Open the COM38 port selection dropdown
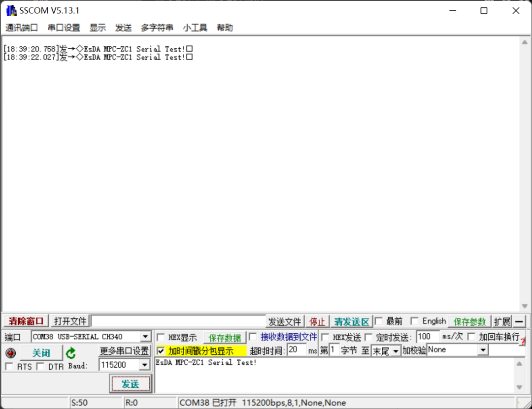This screenshot has width=532, height=409. [146, 337]
